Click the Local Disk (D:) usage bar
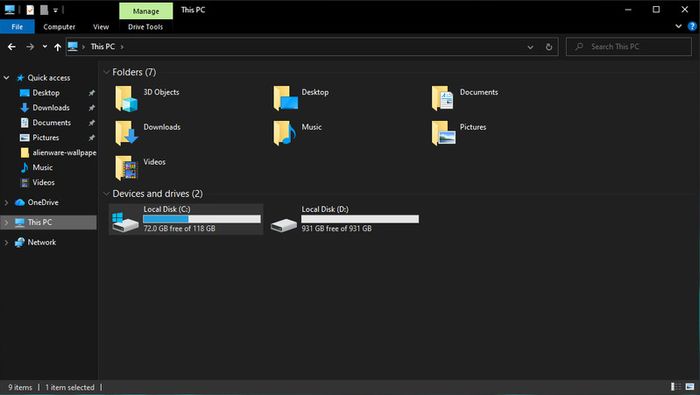Image resolution: width=700 pixels, height=395 pixels. (360, 219)
